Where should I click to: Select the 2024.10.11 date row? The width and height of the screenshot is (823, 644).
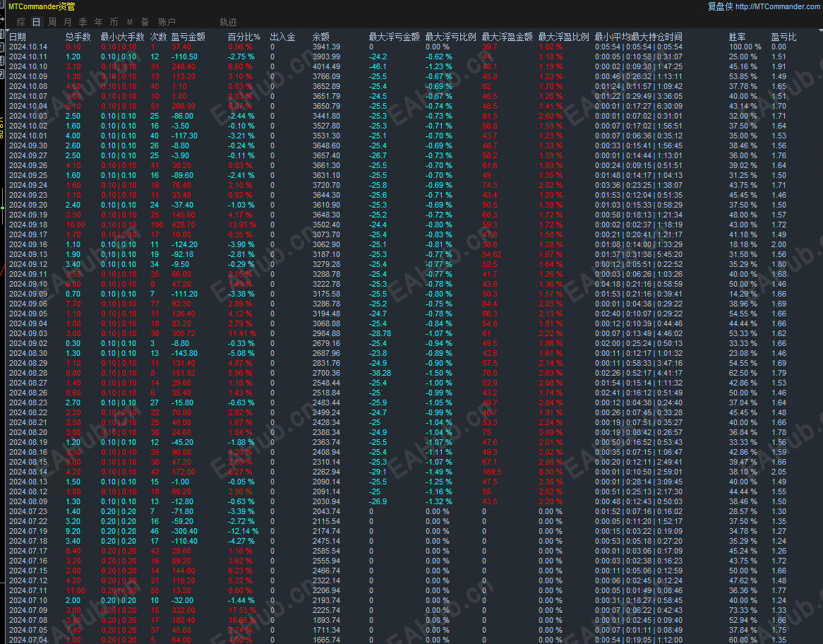(28, 56)
